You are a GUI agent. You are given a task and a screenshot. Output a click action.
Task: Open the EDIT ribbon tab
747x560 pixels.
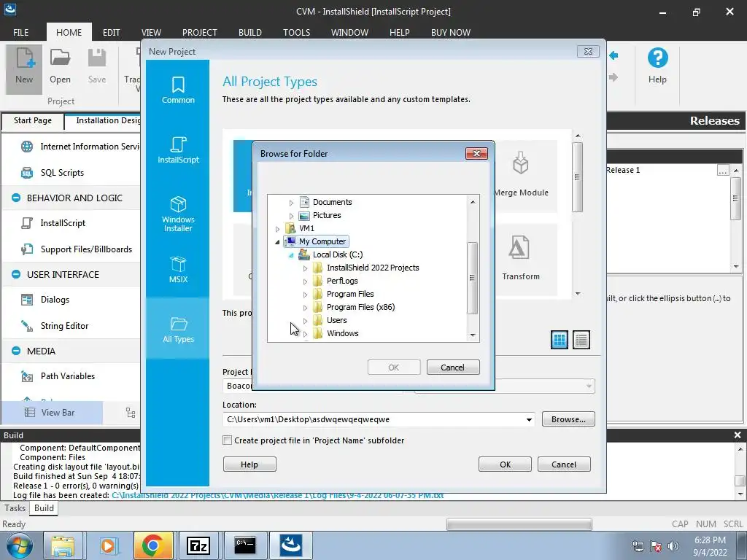coord(112,32)
